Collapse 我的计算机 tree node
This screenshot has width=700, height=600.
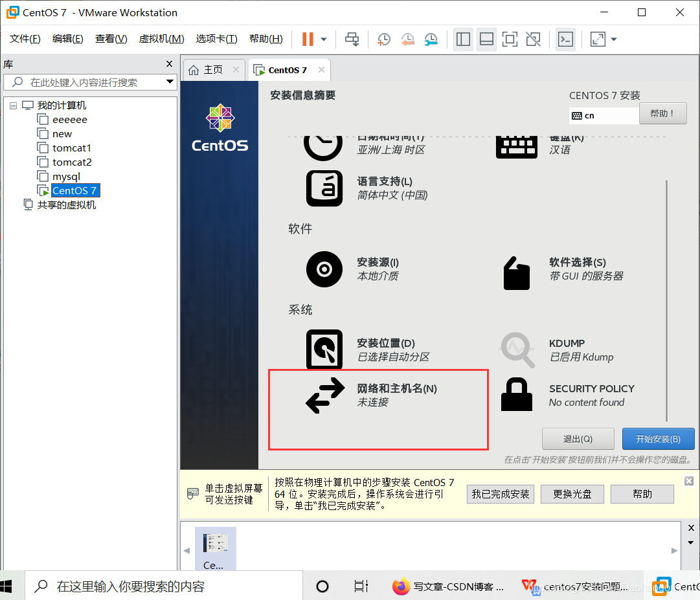click(x=14, y=106)
